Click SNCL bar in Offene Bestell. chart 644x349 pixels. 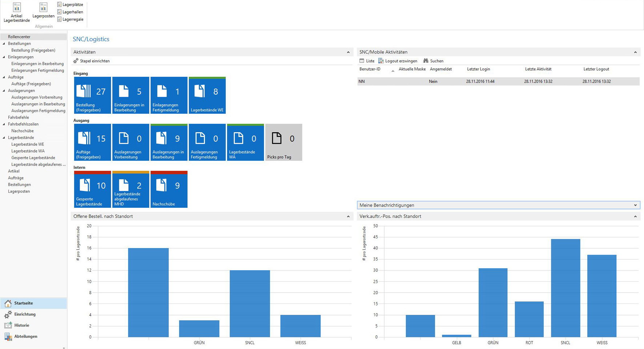click(x=250, y=304)
